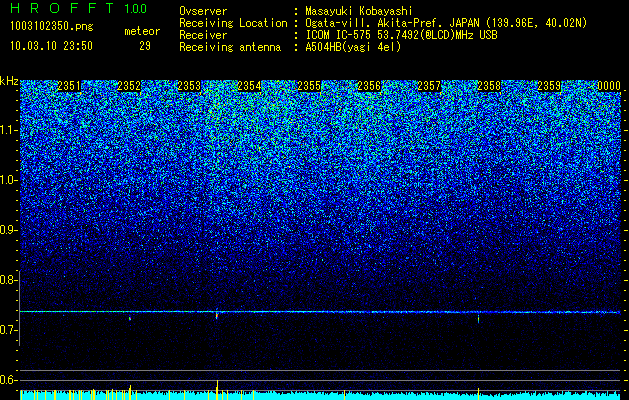Click the 'Ovserver' field label
Screen dimensions: 629x400
click(x=203, y=12)
